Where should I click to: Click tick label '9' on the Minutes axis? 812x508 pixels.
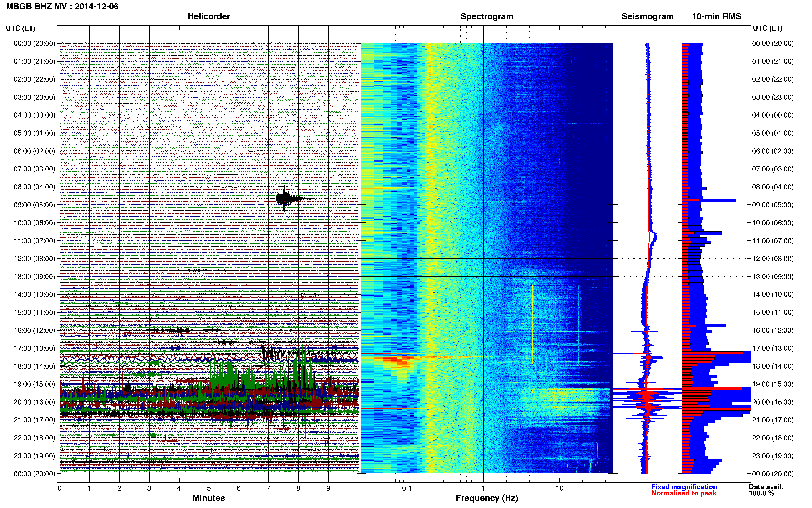coord(328,488)
